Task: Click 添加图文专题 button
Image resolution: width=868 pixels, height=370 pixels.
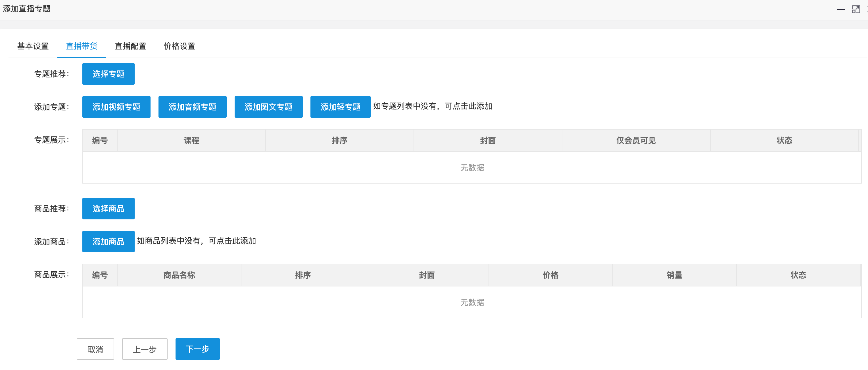Action: coord(269,107)
